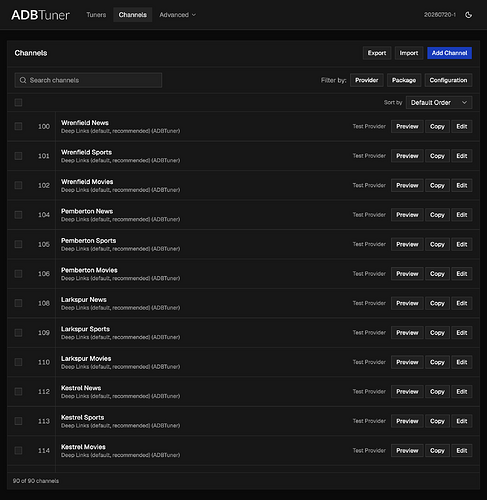Filter channels by Provider
This screenshot has width=487, height=500.
[x=367, y=80]
